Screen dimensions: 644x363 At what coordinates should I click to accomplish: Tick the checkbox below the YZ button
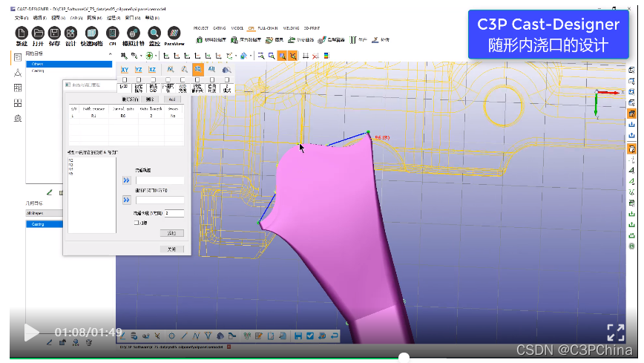(x=139, y=79)
